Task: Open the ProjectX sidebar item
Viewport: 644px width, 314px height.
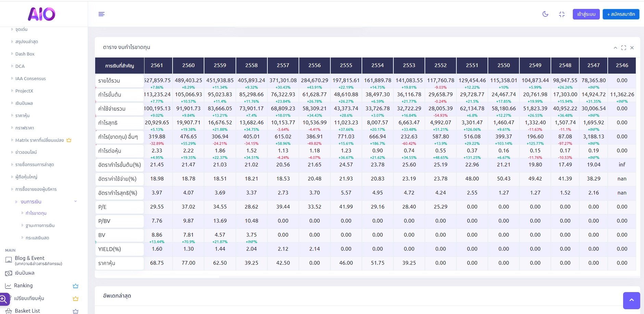Action: (x=24, y=91)
